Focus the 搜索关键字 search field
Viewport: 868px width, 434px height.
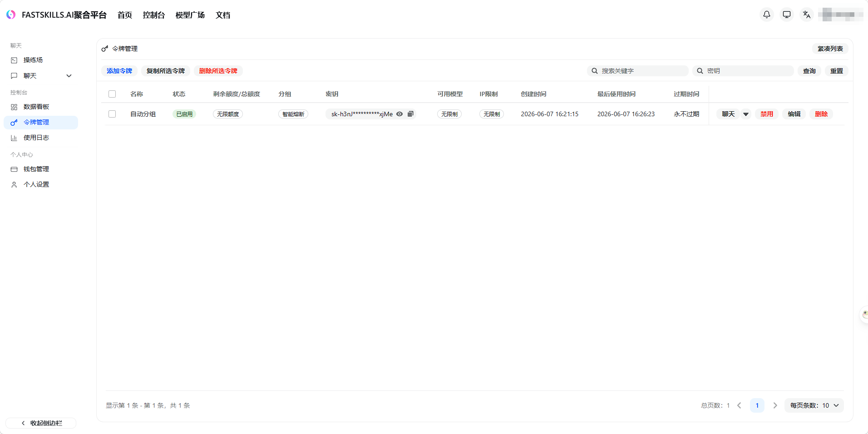click(x=638, y=71)
